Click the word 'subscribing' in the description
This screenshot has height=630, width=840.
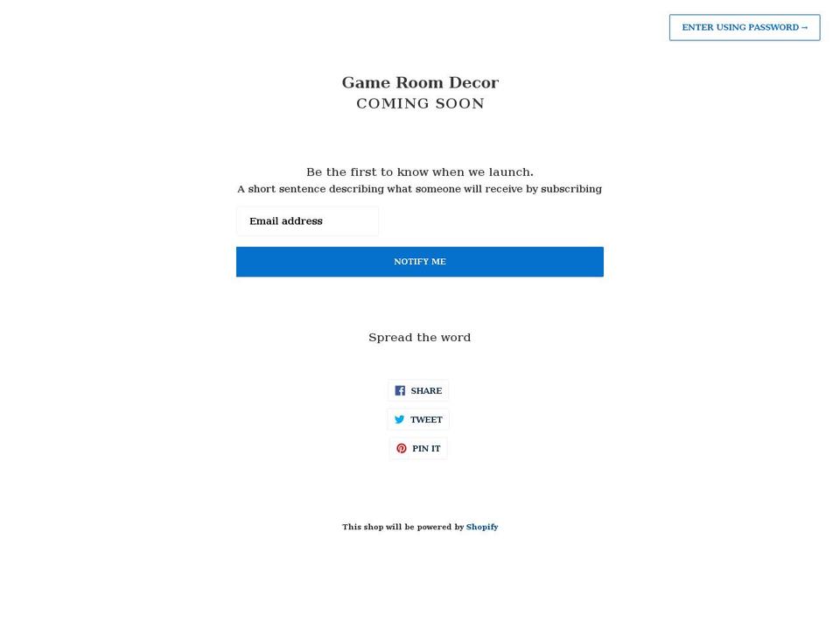(570, 189)
